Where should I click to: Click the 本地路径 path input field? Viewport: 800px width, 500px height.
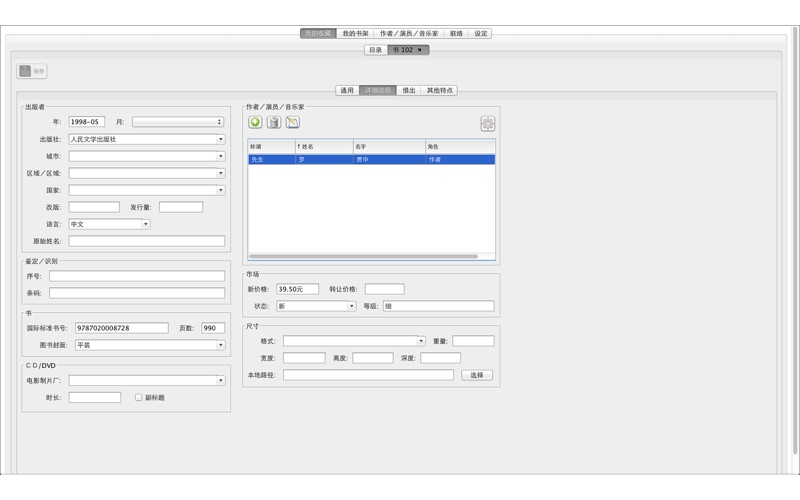point(368,375)
